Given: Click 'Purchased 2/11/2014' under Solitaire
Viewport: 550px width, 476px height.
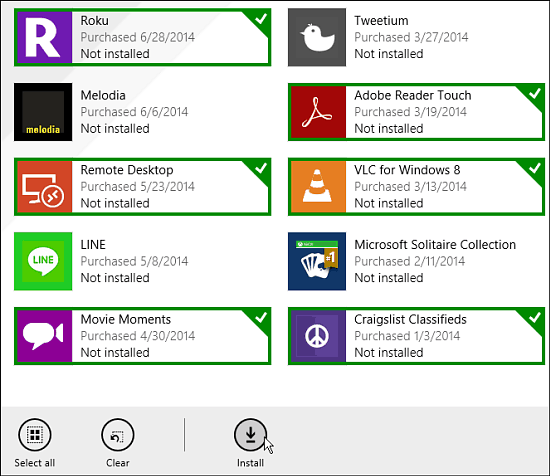Looking at the screenshot, I should coord(410,261).
